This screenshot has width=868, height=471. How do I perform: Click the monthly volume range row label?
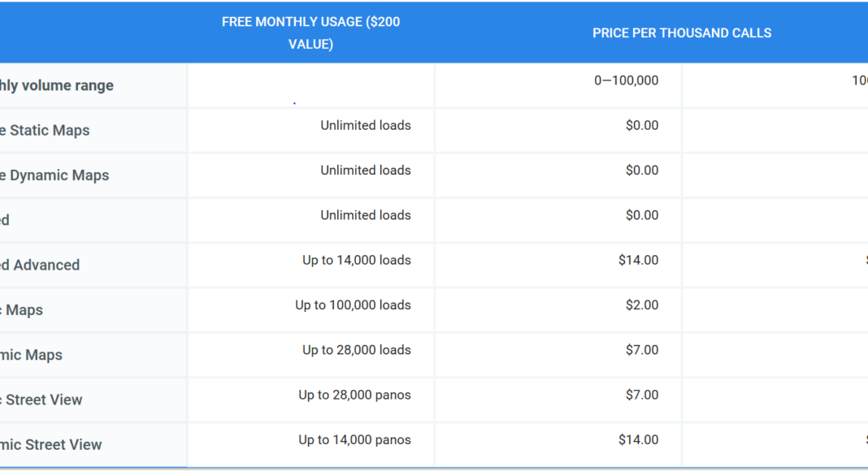click(x=56, y=85)
